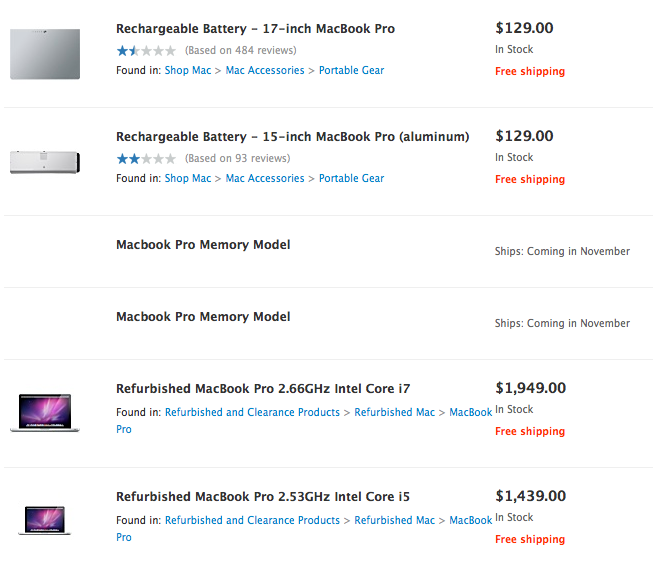Click the 17-inch MacBook Pro battery thumbnail
The width and height of the screenshot is (653, 575).
click(x=45, y=53)
